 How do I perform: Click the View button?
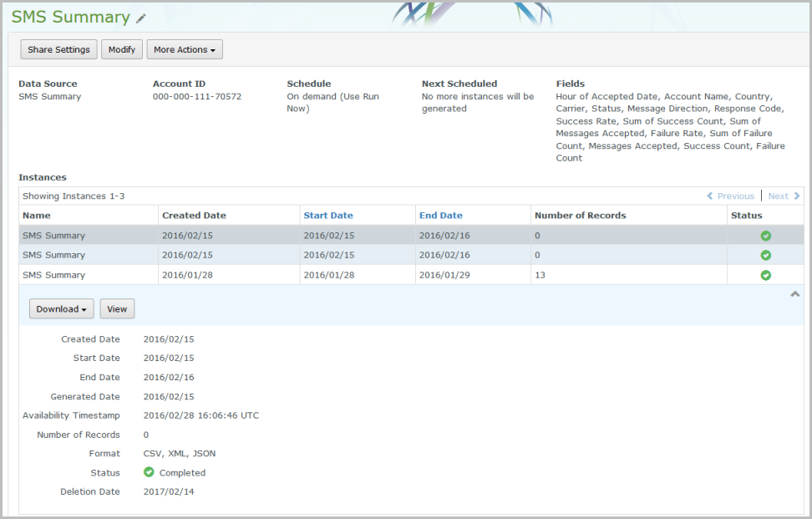[x=117, y=308]
